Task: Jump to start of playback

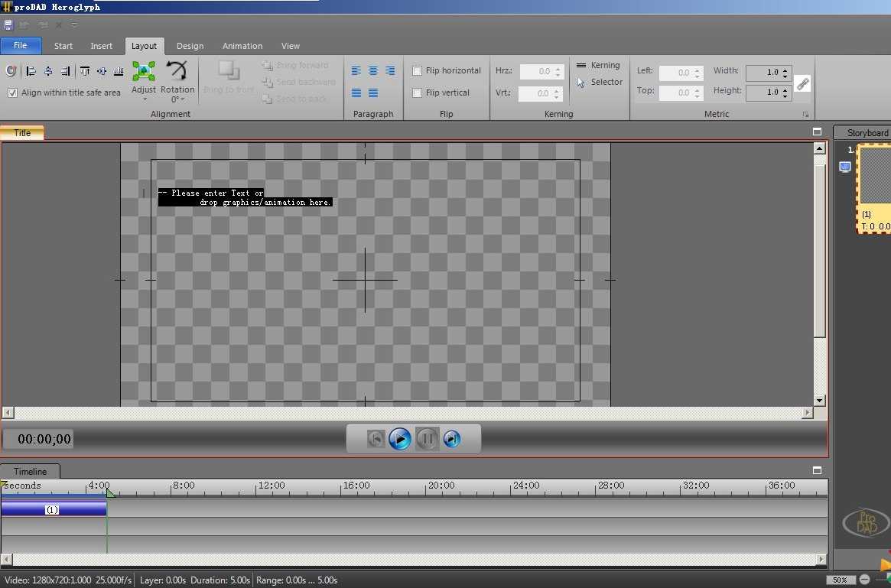Action: tap(375, 439)
